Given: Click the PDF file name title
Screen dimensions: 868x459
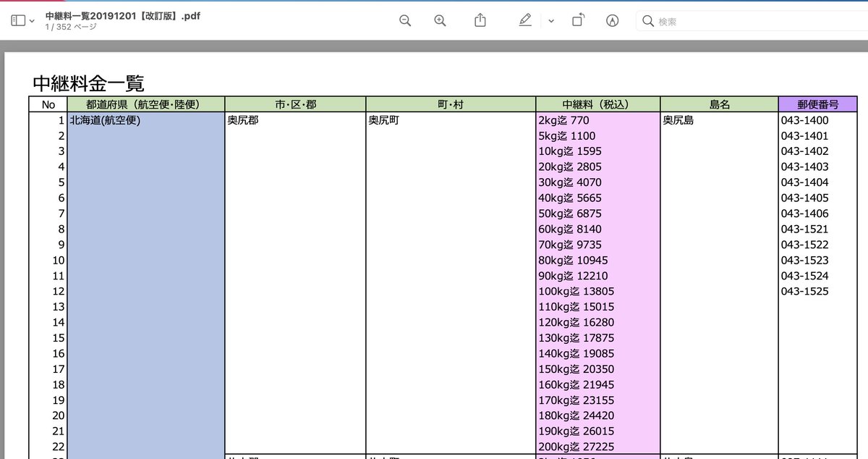Looking at the screenshot, I should point(122,15).
